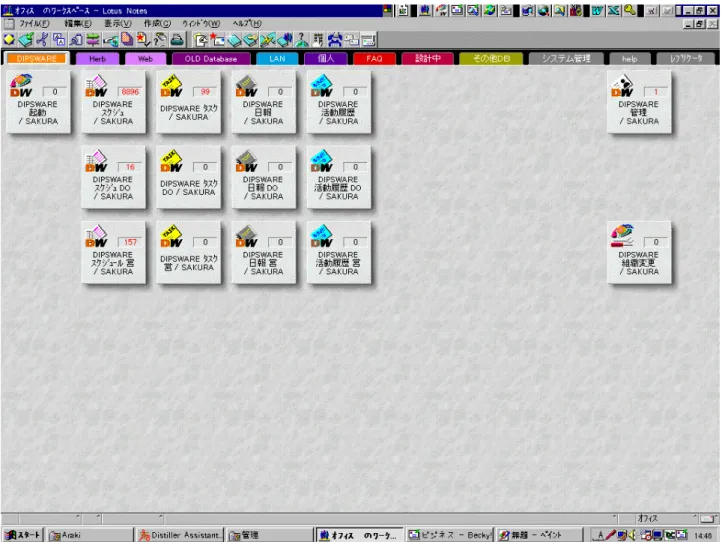Switch to Distiller Assistant taskbar button

click(x=180, y=535)
